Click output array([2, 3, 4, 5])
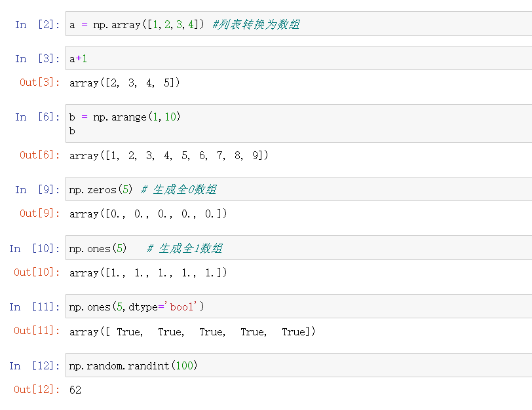Screen dimensions: 532x410 pyautogui.click(x=124, y=83)
